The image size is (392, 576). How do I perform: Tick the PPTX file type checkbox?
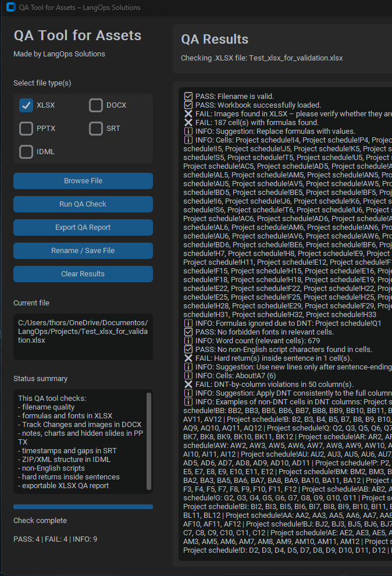[x=26, y=129]
